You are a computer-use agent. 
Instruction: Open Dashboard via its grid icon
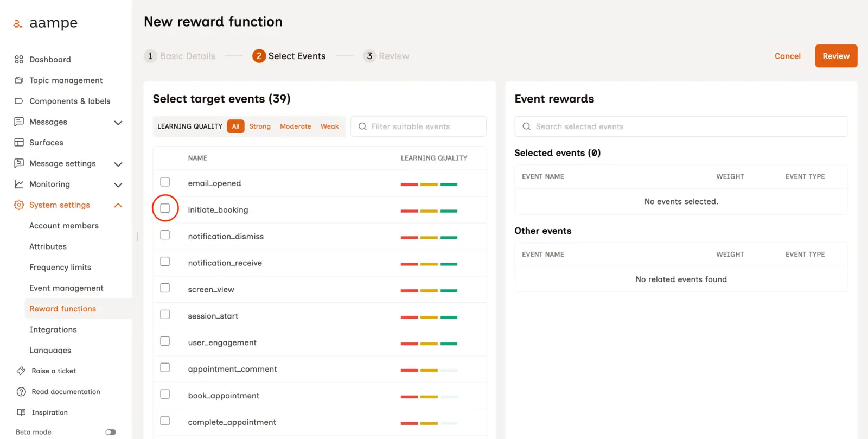coord(19,60)
